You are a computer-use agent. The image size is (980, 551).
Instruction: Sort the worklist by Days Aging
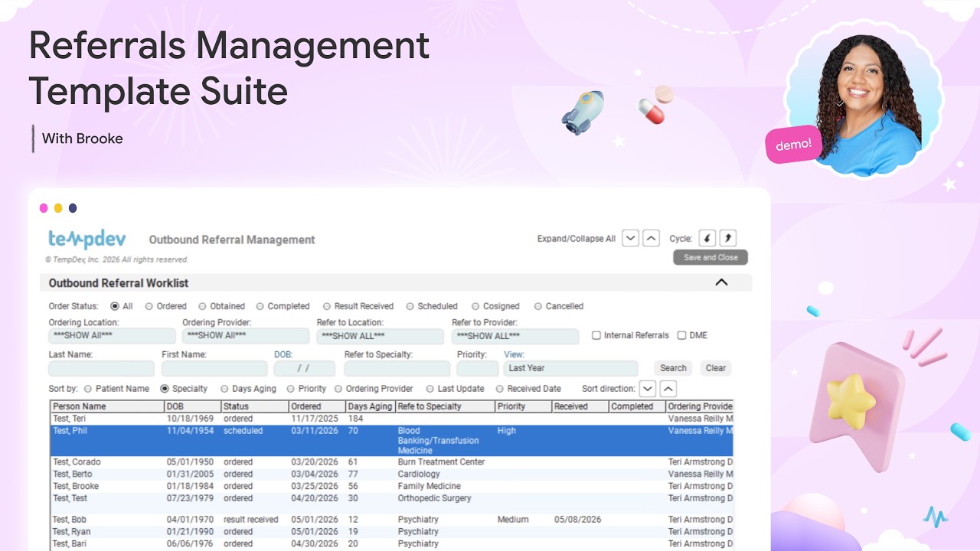pos(224,389)
